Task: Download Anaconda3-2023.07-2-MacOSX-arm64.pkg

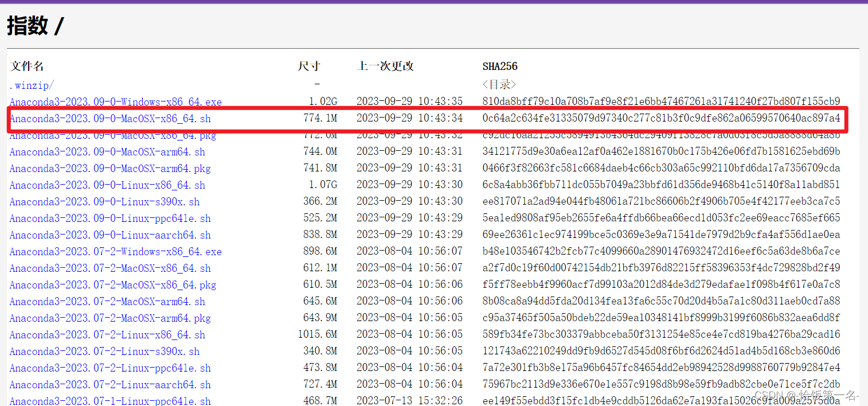Action: pos(110,318)
